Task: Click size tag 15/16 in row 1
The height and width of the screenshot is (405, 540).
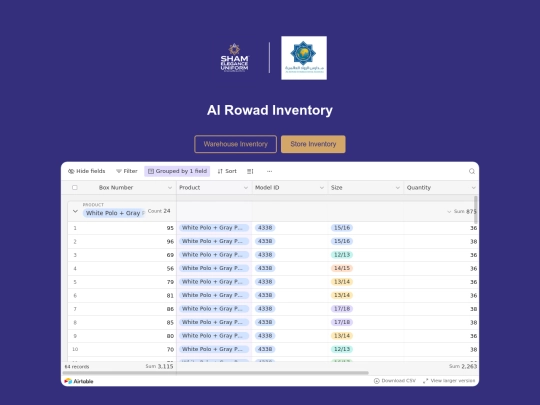Action: click(x=342, y=228)
